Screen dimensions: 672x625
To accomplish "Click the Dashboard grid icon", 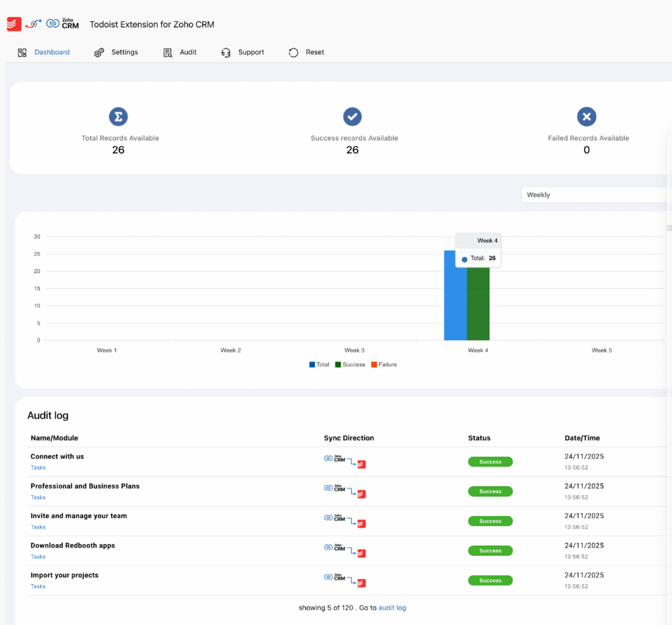I will [x=22, y=52].
